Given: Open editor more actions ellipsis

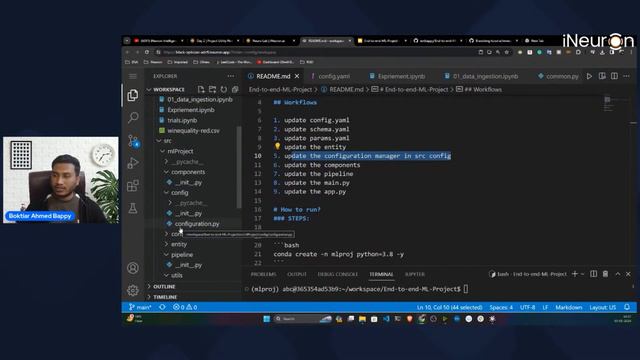Looking at the screenshot, I should [x=627, y=76].
